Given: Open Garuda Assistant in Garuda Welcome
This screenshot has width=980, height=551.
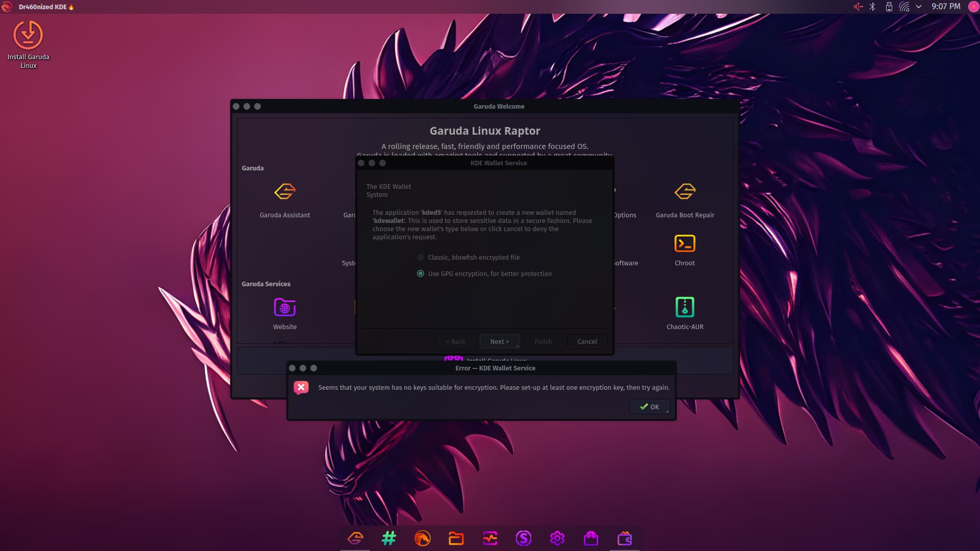Looking at the screenshot, I should point(285,201).
